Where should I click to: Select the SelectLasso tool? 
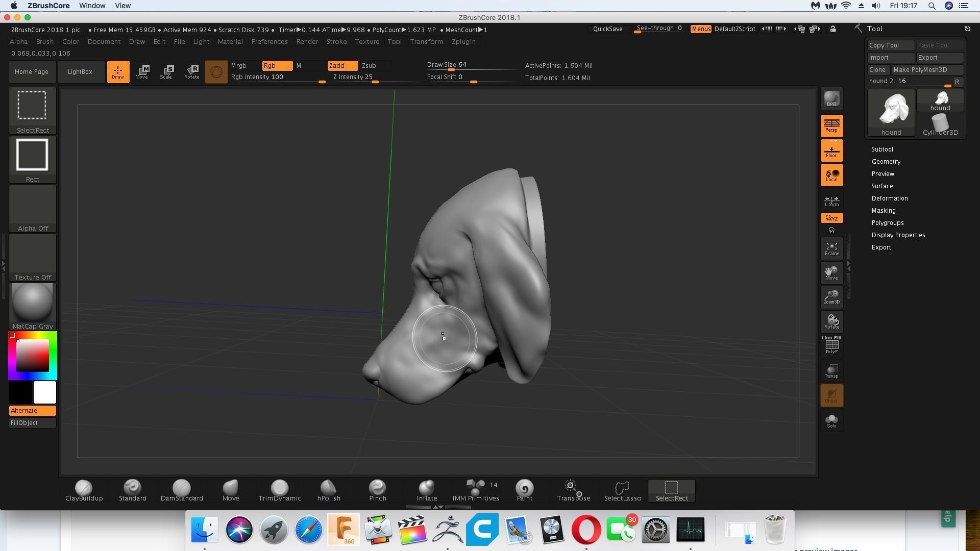point(623,491)
